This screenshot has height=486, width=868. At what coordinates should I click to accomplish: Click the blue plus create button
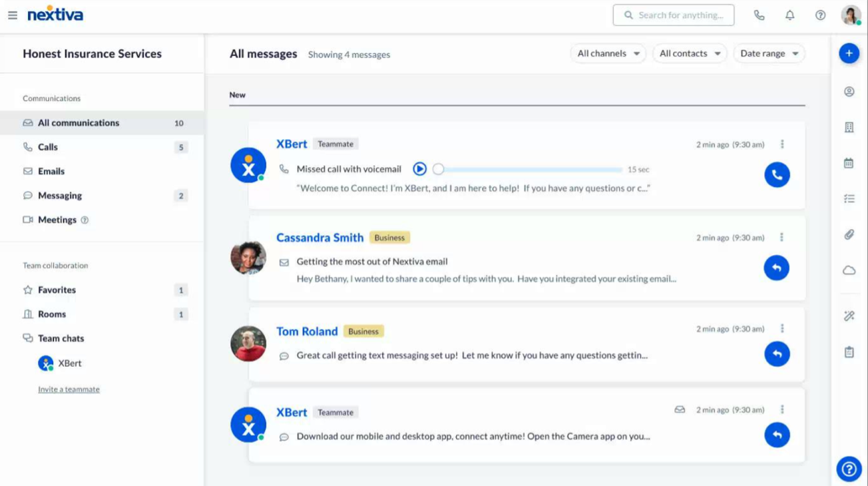(x=849, y=53)
